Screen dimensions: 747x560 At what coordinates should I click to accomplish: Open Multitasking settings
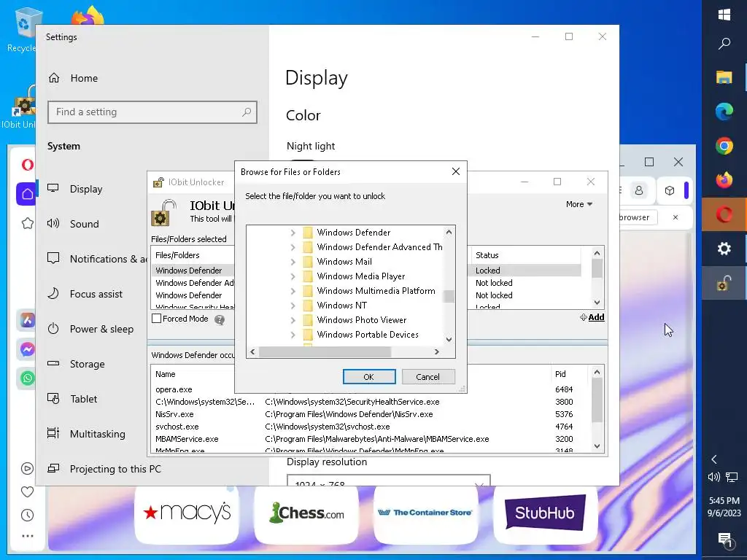[87, 435]
